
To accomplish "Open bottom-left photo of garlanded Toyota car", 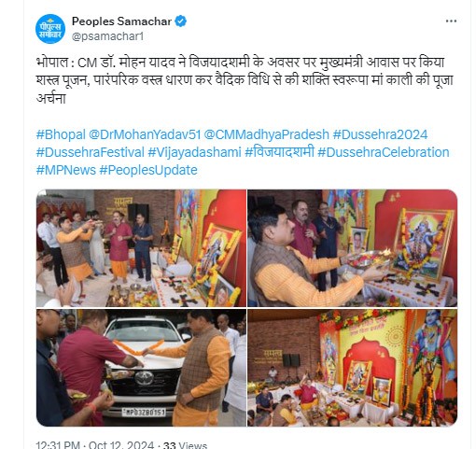I will (141, 368).
